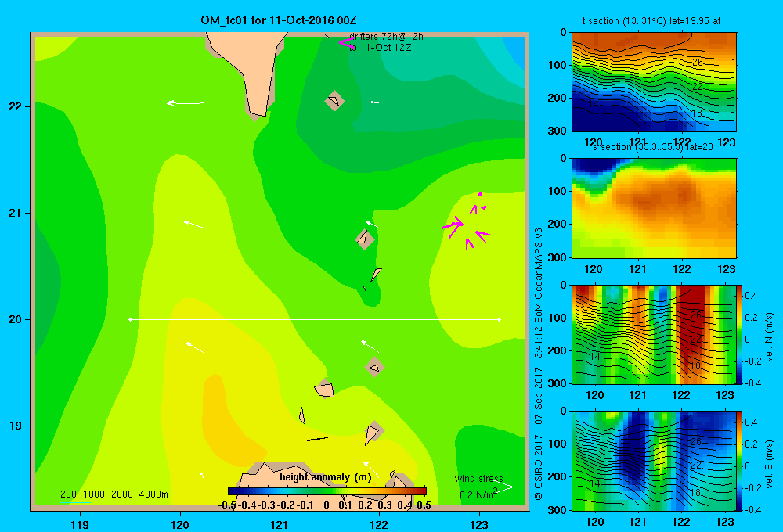Click the "18" contour label in the vel. E section
Viewport: 783px width, 532px height.
695,492
